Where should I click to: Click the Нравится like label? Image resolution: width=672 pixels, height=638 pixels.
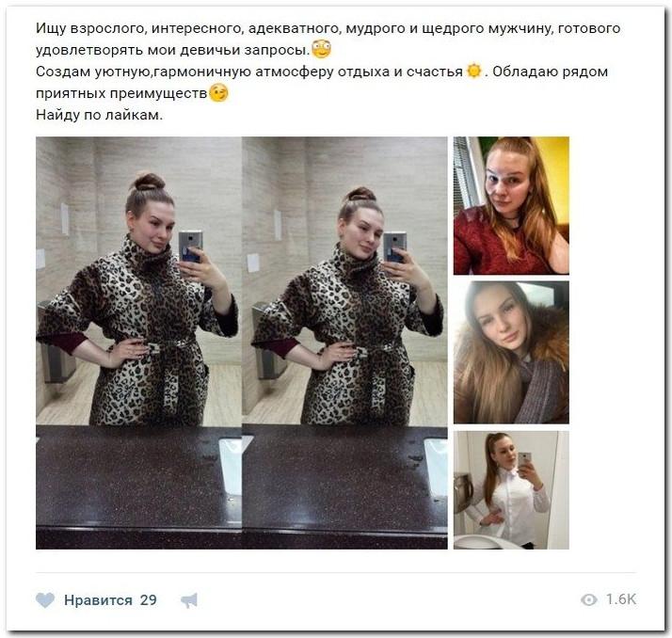(98, 600)
